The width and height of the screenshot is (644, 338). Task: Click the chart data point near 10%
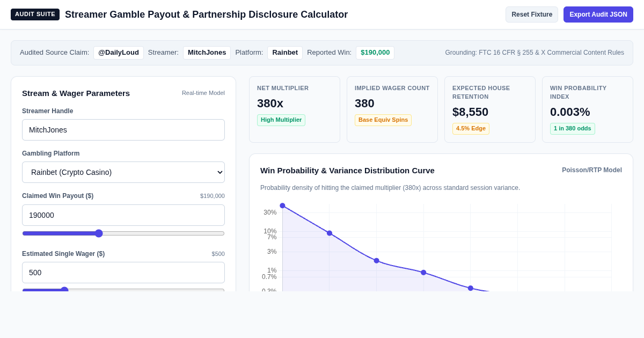pos(330,233)
